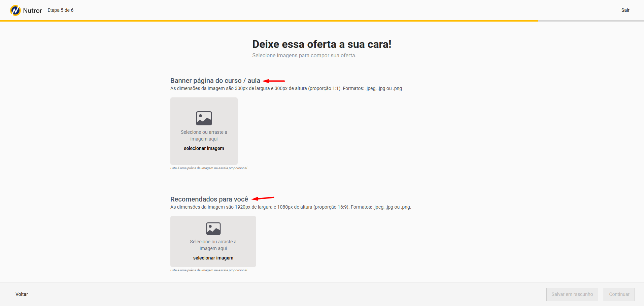Click the red arrow beside the banner heading
Viewport: 644px width, 306px height.
coord(274,81)
